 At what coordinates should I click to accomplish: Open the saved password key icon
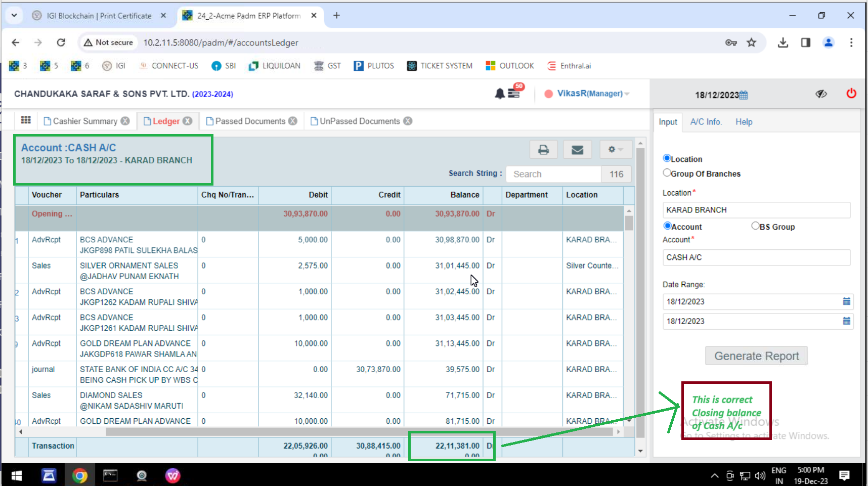click(730, 42)
